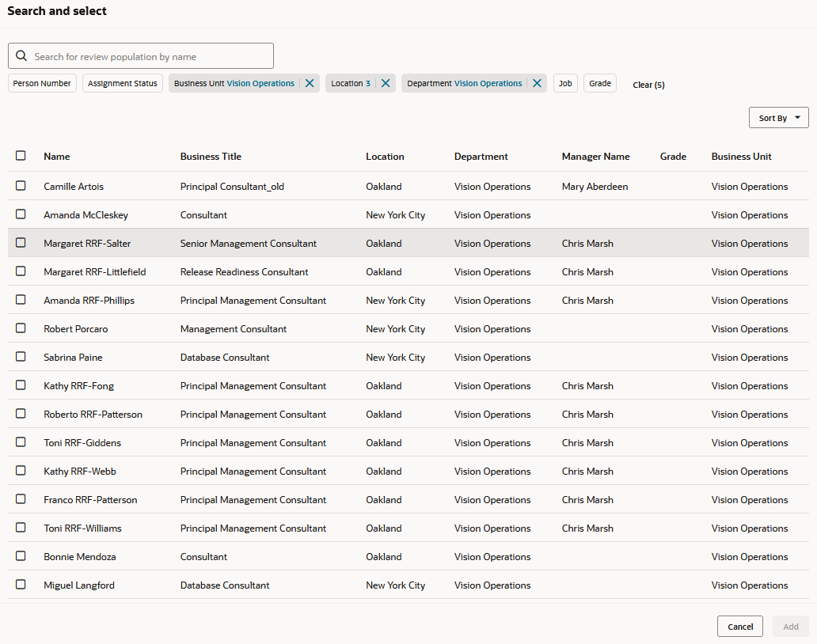Select the checkbox for Bonnie Mendoza
This screenshot has width=817, height=644.
pyautogui.click(x=21, y=556)
